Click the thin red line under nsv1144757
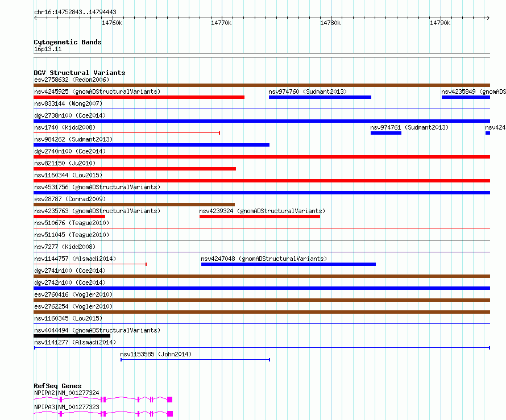The height and width of the screenshot is (420, 506). coord(90,264)
